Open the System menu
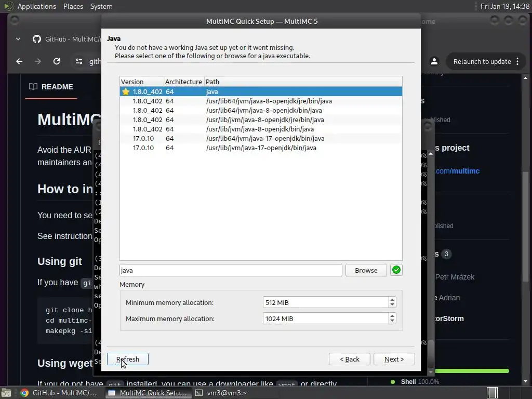 click(101, 6)
